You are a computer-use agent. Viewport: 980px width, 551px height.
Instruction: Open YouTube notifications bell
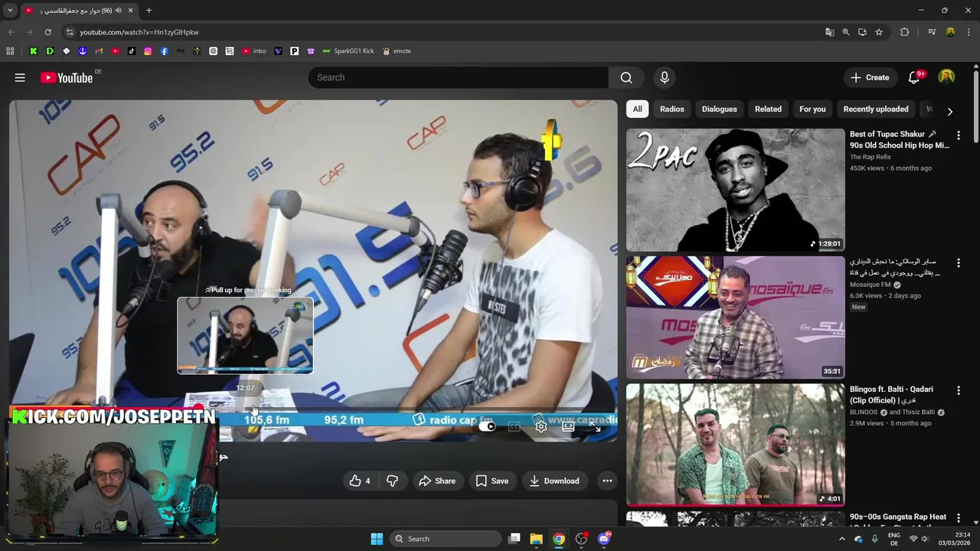point(914,77)
